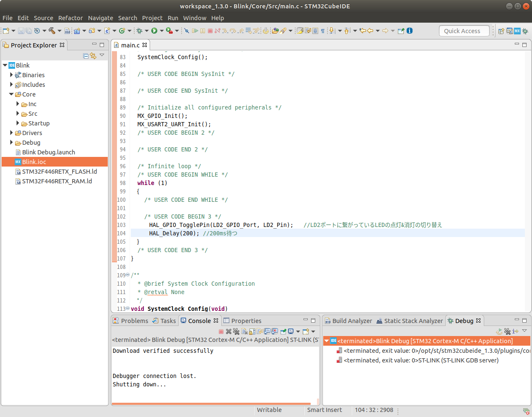Click the hammer Build icon
The image size is (532, 417).
pyautogui.click(x=52, y=31)
